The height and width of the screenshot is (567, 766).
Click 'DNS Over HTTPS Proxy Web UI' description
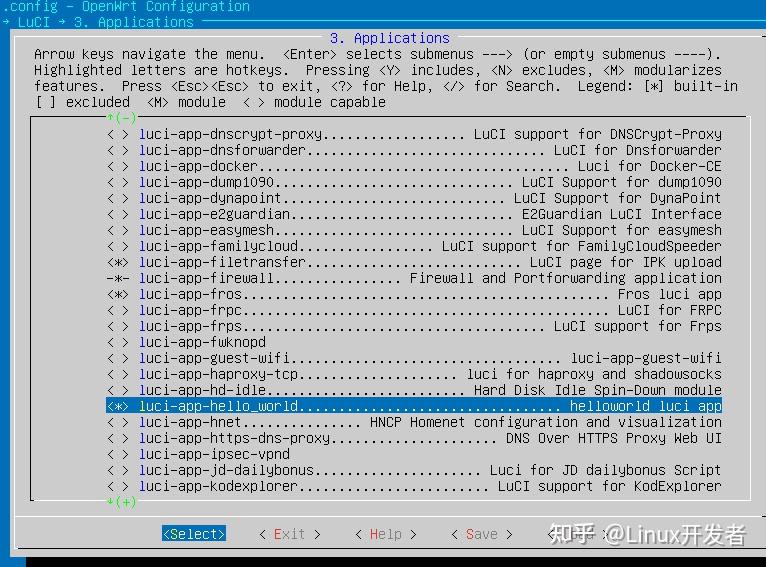tap(614, 439)
